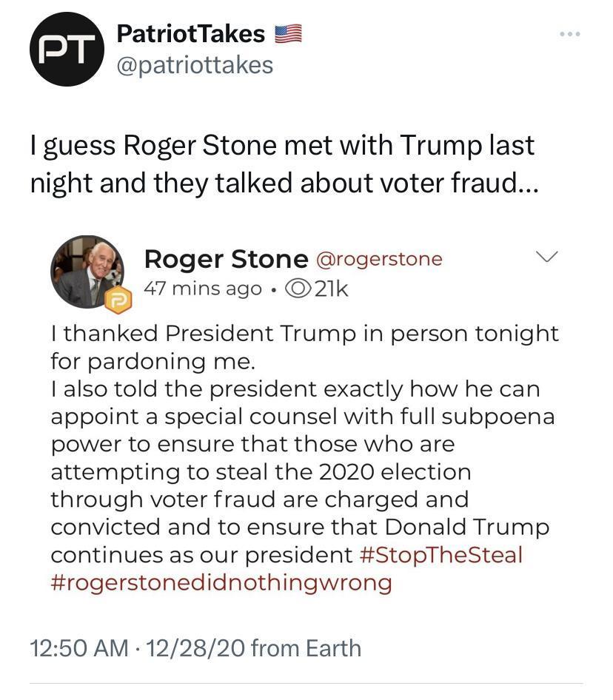This screenshot has height=700, width=613.
Task: Click the 21k view count
Action: point(331,289)
